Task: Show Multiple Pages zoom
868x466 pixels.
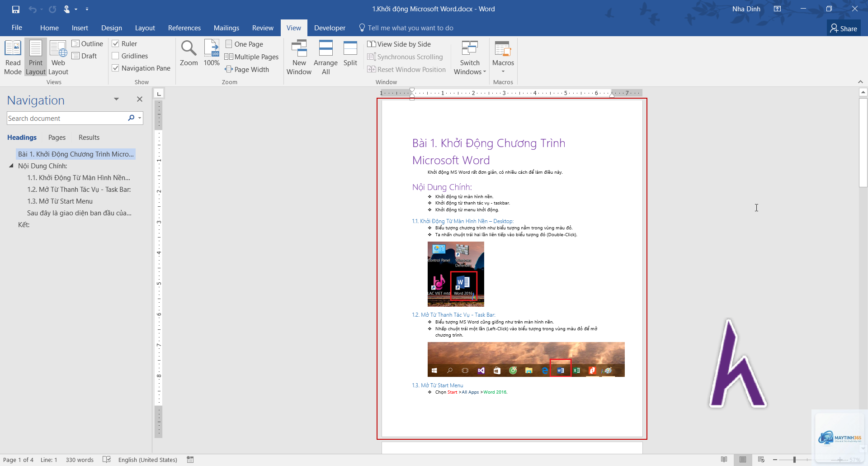Action: [x=252, y=57]
